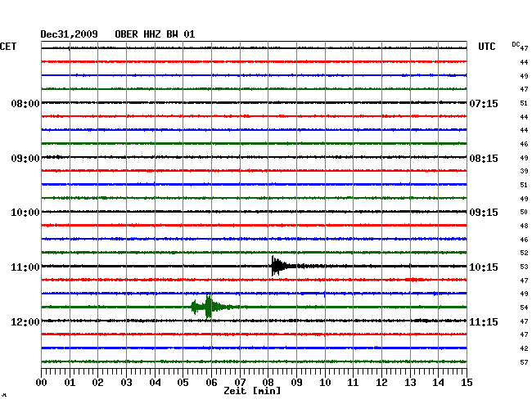Click the 06 minute axis label
Screen dimensions: 532x404
coord(211,383)
